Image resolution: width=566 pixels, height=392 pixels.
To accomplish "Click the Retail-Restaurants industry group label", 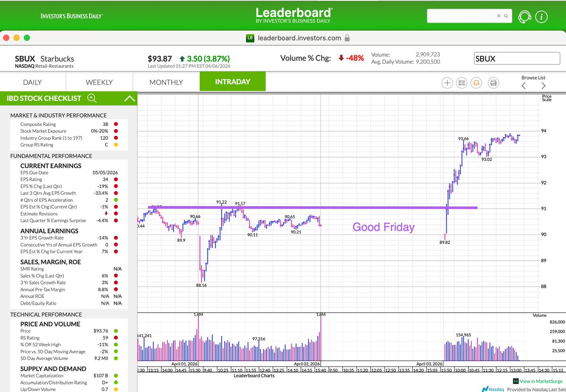I will point(53,66).
